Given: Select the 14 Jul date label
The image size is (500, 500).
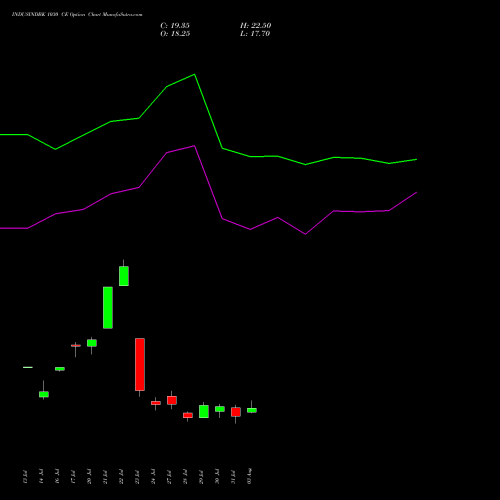Looking at the screenshot, I should pos(41,477).
